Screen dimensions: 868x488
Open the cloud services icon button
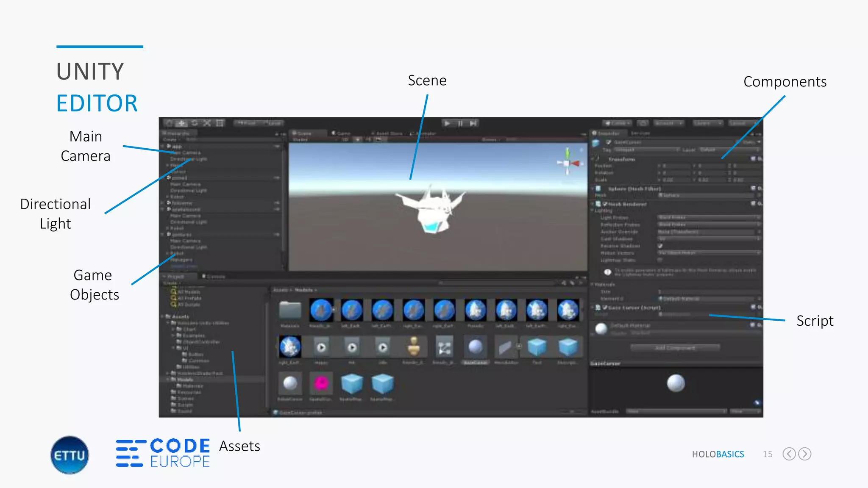click(643, 123)
